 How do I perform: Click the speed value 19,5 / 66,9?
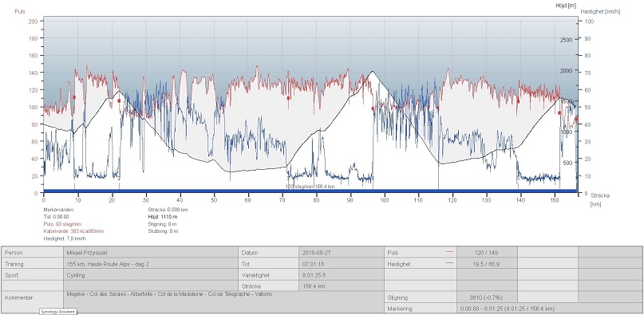[x=486, y=264]
